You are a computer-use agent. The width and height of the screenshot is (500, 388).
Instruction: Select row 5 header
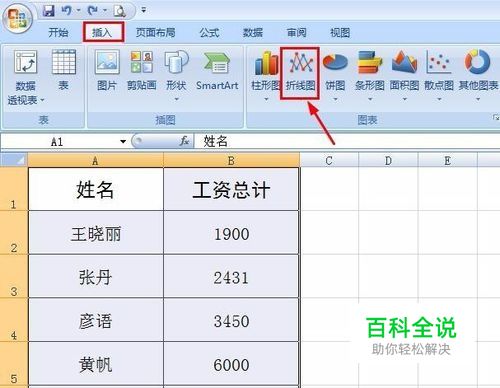[x=14, y=363]
